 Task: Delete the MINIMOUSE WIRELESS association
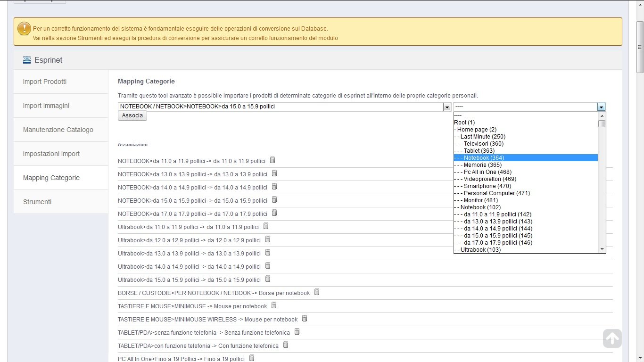point(305,319)
